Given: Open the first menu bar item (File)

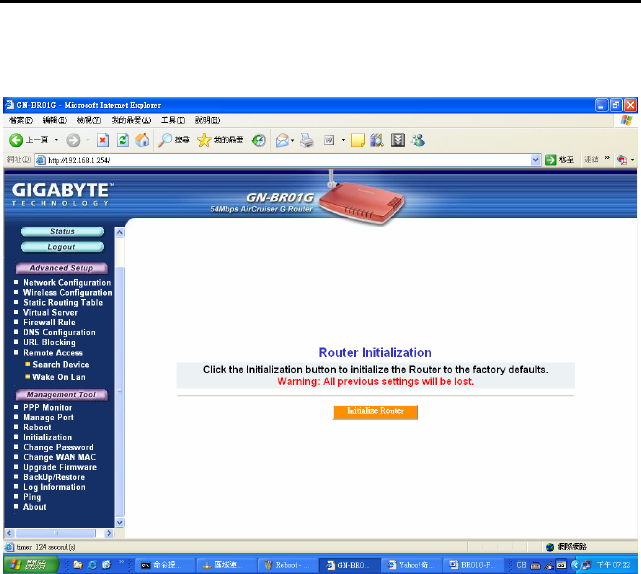Looking at the screenshot, I should (21, 120).
